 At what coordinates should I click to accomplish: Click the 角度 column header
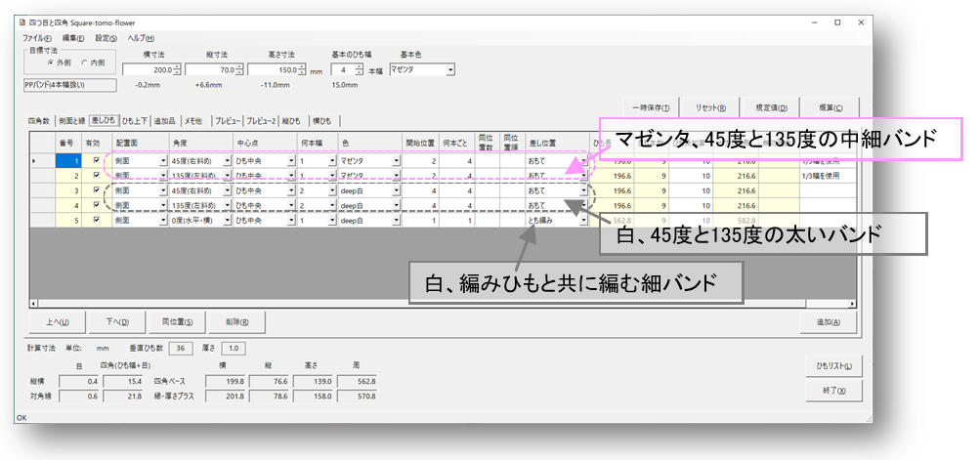tap(200, 143)
